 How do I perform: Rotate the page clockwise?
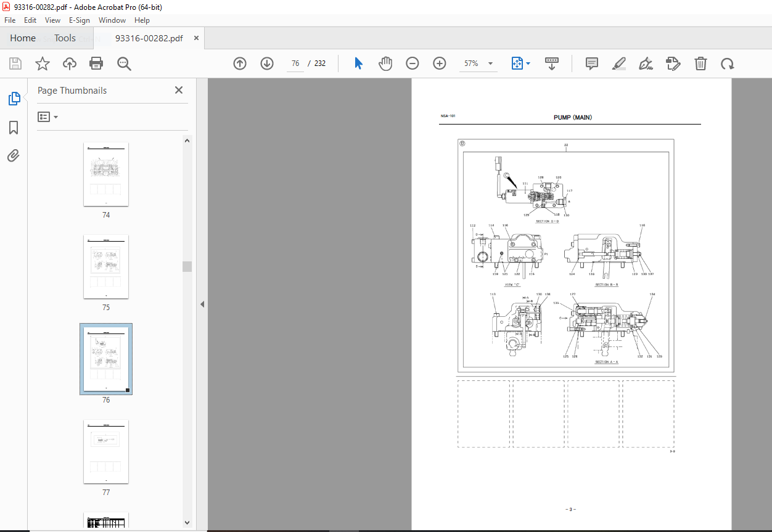728,63
